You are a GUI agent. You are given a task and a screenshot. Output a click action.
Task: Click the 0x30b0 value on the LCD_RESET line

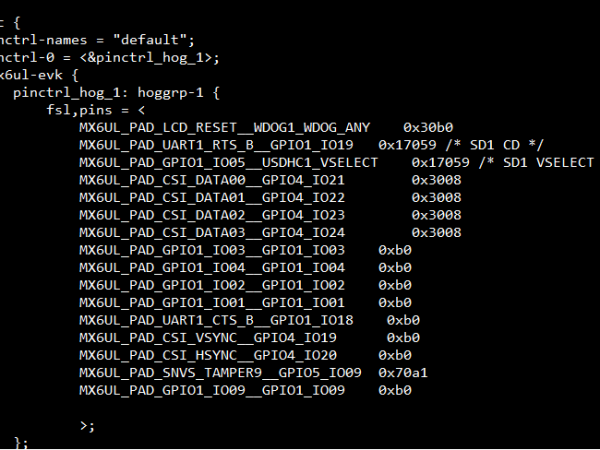point(429,127)
